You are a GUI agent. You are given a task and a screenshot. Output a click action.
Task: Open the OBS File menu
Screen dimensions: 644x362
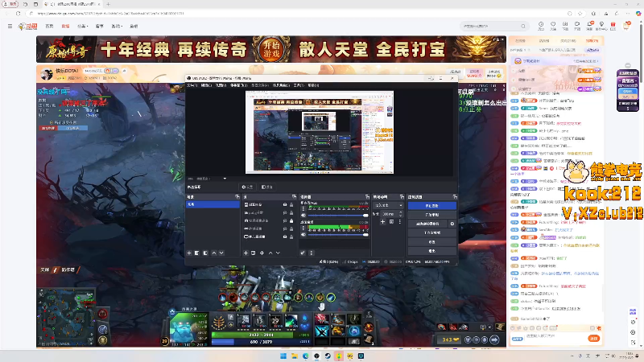click(x=192, y=85)
